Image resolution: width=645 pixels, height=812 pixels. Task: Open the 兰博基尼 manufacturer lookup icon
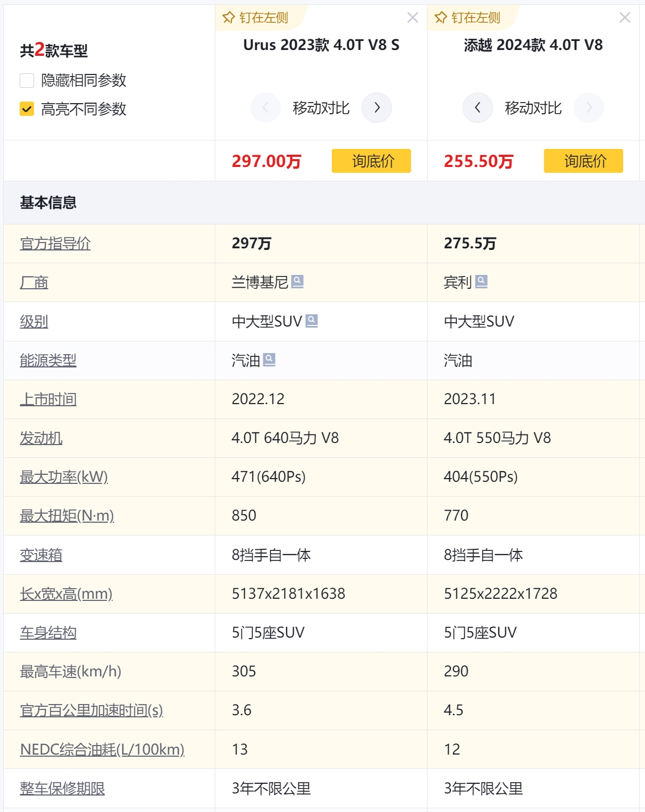pyautogui.click(x=298, y=281)
